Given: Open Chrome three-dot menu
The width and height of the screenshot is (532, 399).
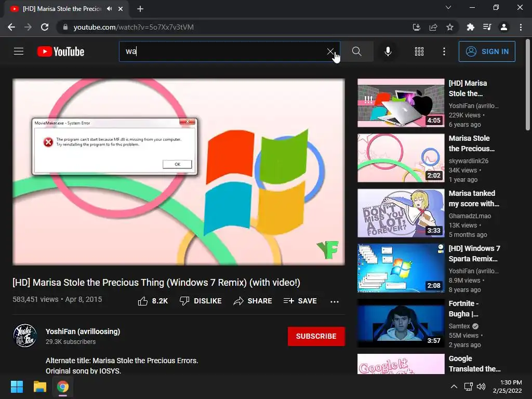Looking at the screenshot, I should [521, 27].
